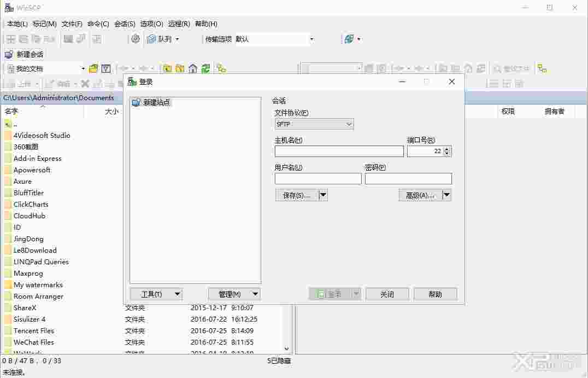Click the 用户名 username field
The height and width of the screenshot is (378, 588).
pos(318,179)
